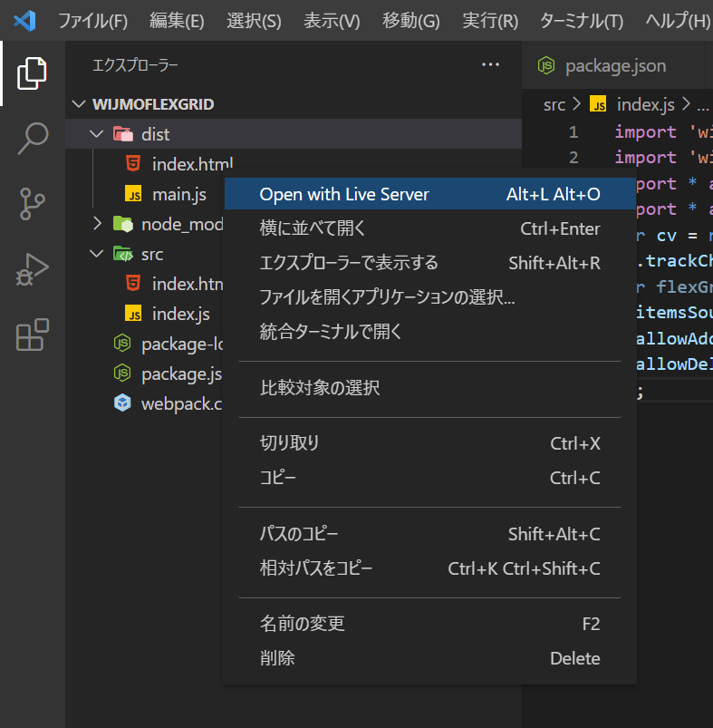Open the Source Control view
This screenshot has width=713, height=728.
pos(32,204)
